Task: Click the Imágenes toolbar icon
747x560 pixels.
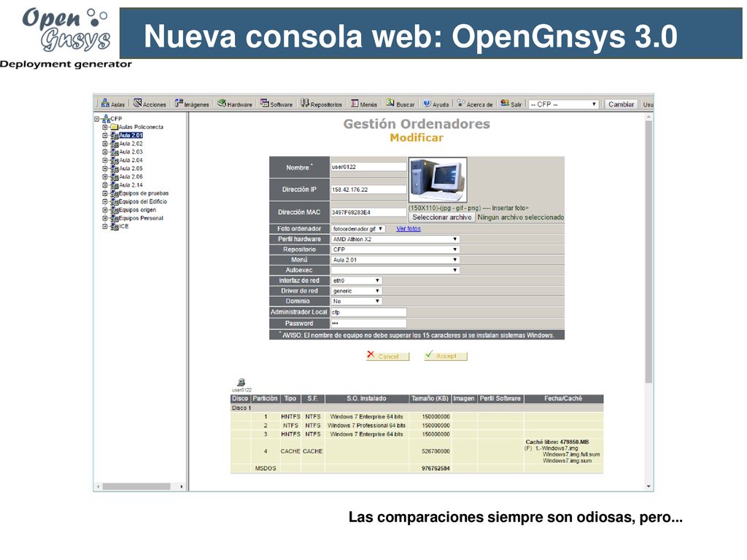Action: (x=179, y=103)
